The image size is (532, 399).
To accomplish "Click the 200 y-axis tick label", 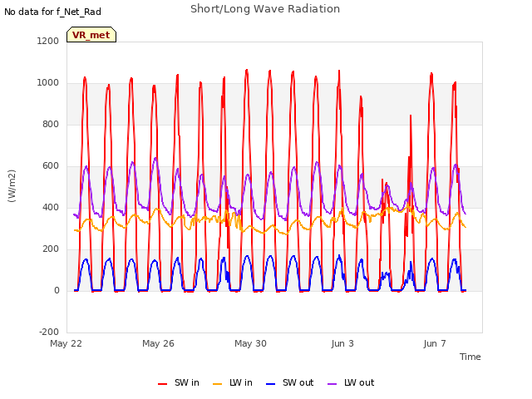I will (51, 249).
